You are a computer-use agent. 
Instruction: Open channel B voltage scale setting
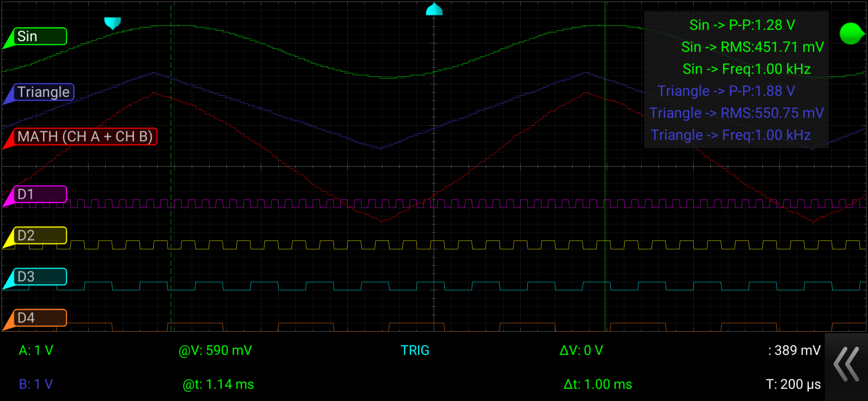(x=36, y=384)
